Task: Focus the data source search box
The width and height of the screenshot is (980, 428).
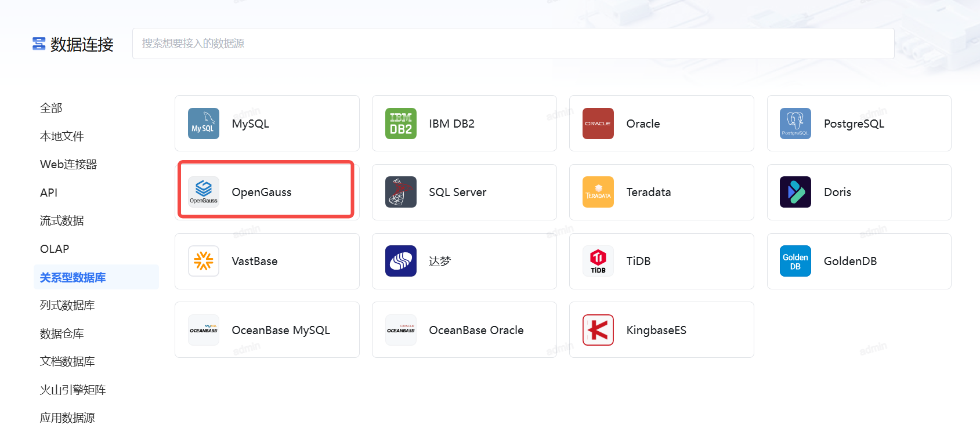Action: point(513,43)
